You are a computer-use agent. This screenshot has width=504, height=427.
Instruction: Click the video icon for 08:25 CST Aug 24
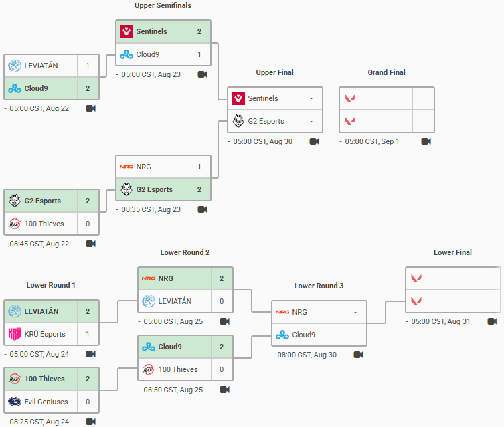90,422
